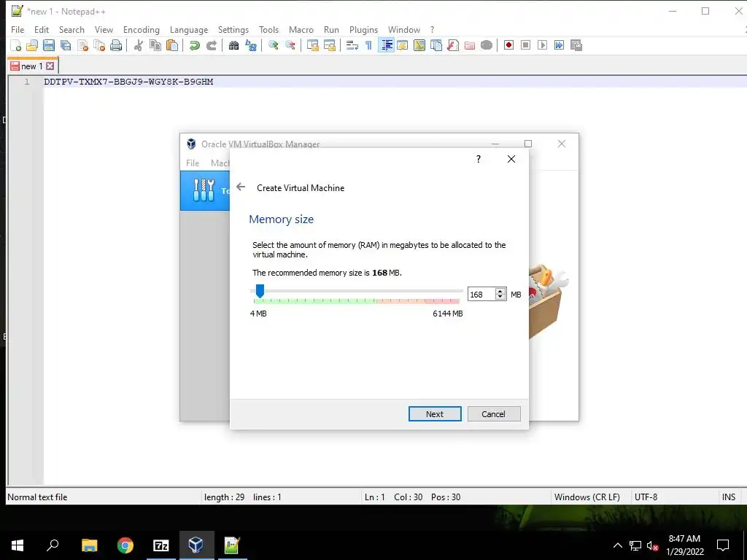Open the Language menu
Screen dimensions: 747x560
(x=189, y=29)
